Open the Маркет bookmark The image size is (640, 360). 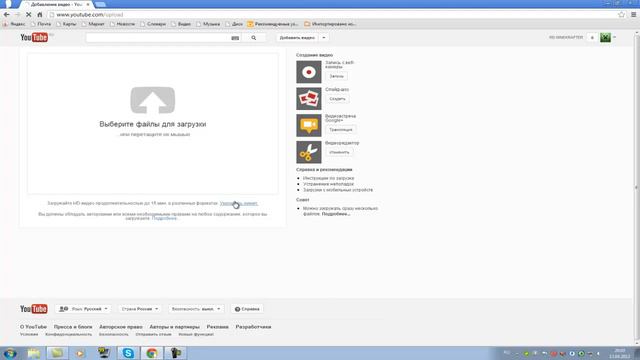click(x=93, y=24)
